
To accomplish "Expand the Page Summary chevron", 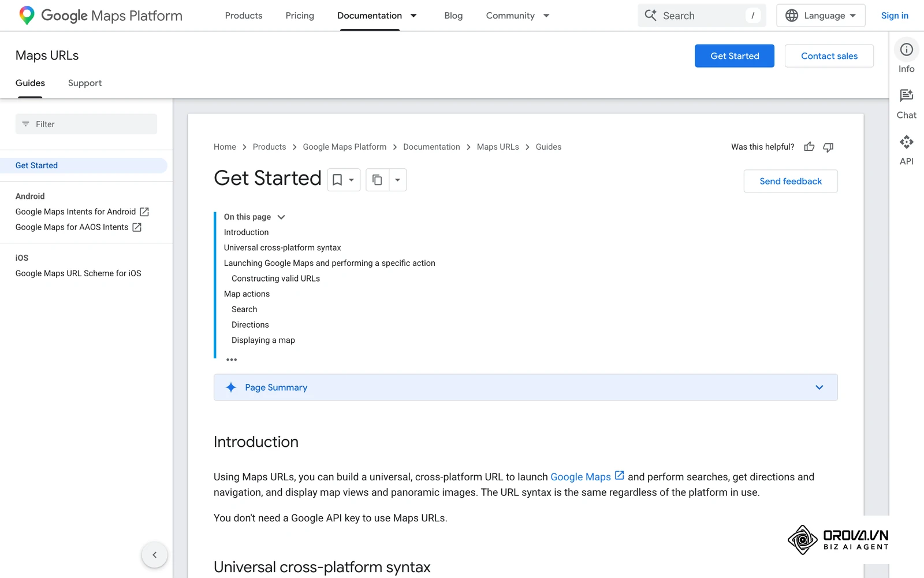I will [x=819, y=387].
